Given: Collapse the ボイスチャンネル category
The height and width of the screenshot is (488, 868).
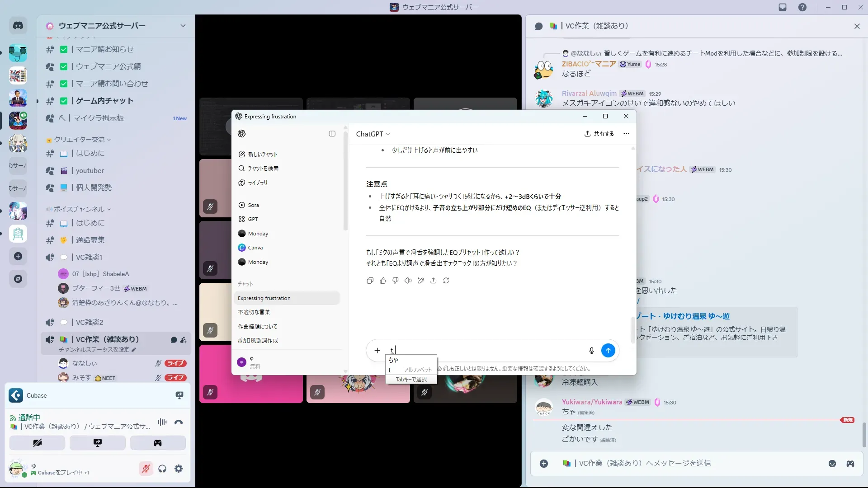Looking at the screenshot, I should [x=79, y=209].
